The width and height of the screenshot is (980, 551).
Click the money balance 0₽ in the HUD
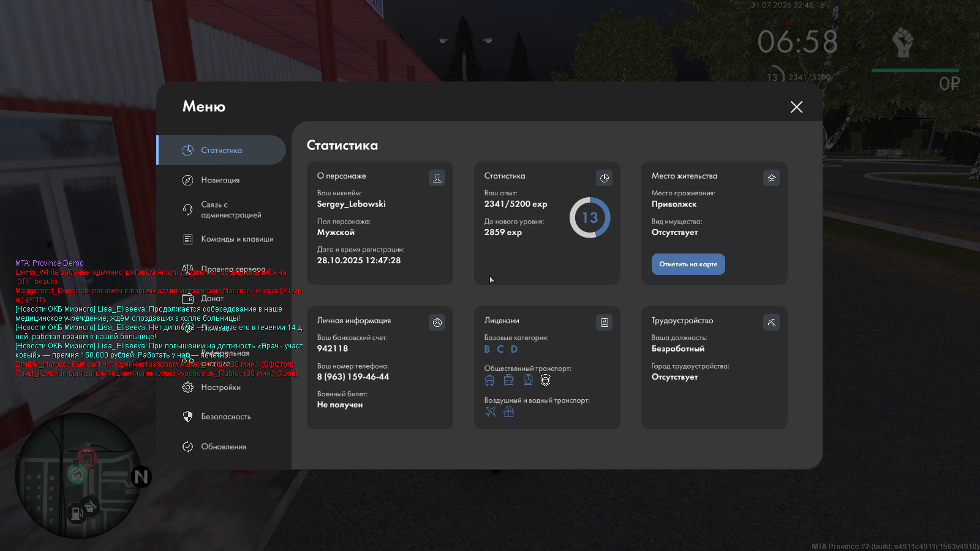(x=949, y=83)
